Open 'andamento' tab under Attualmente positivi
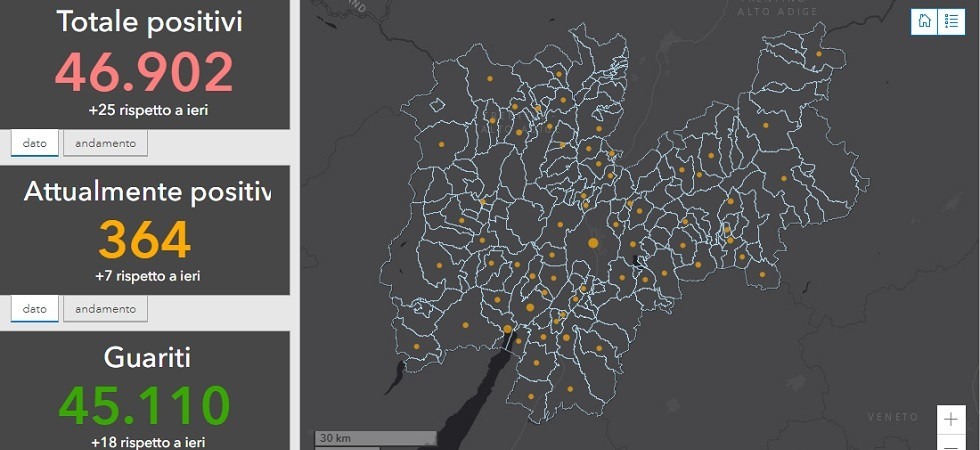980x450 pixels. [105, 309]
